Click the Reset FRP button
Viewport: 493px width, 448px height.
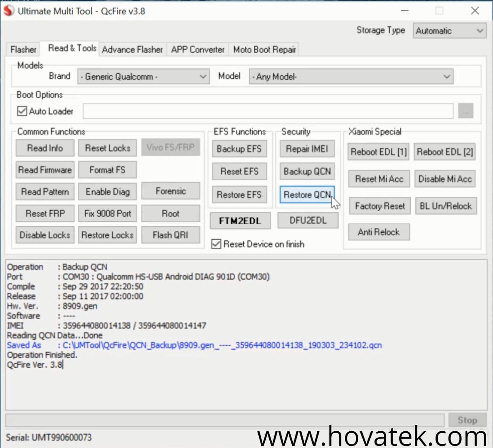click(45, 213)
